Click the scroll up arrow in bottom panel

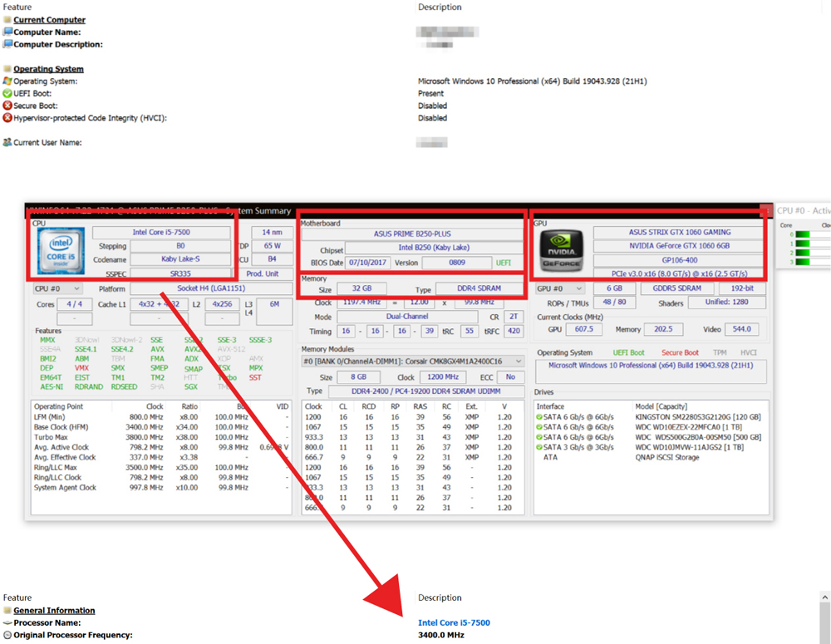825,597
